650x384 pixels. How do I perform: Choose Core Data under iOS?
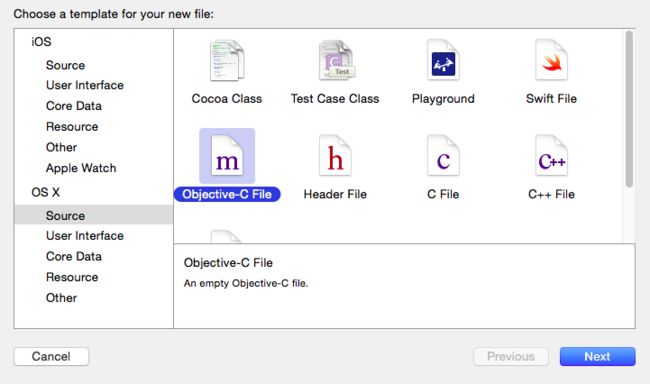click(x=74, y=106)
